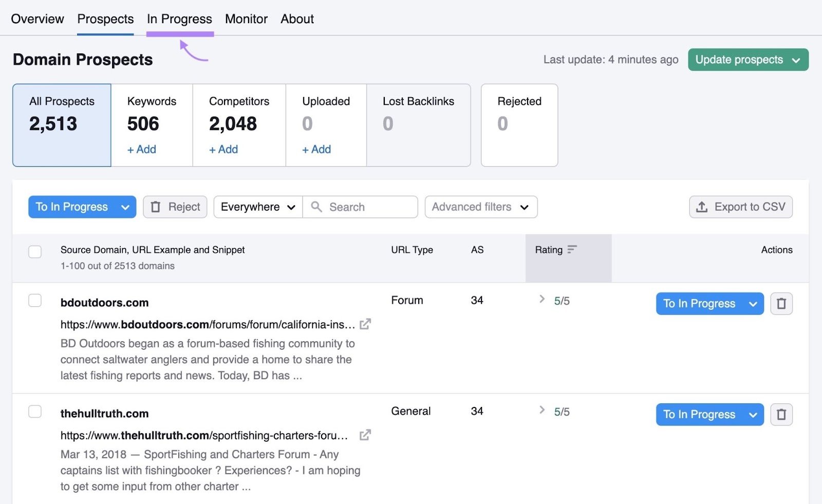Click inside the Search input field
This screenshot has height=504, width=822.
(x=360, y=207)
